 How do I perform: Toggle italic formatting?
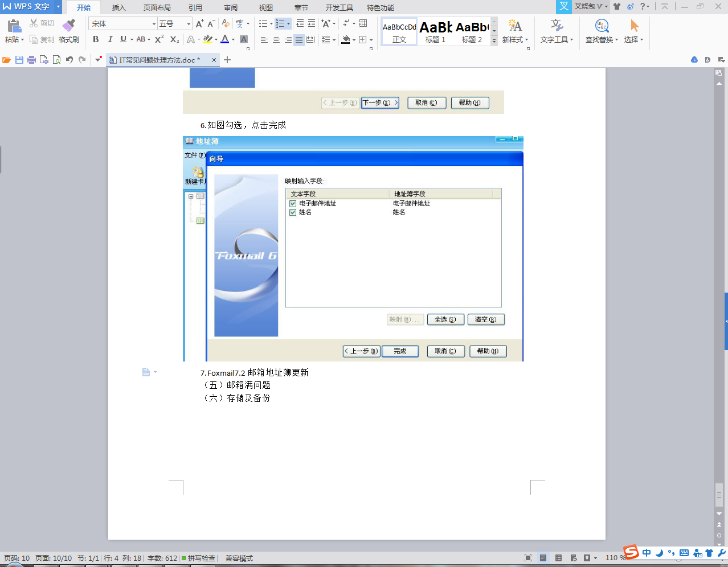tap(110, 39)
